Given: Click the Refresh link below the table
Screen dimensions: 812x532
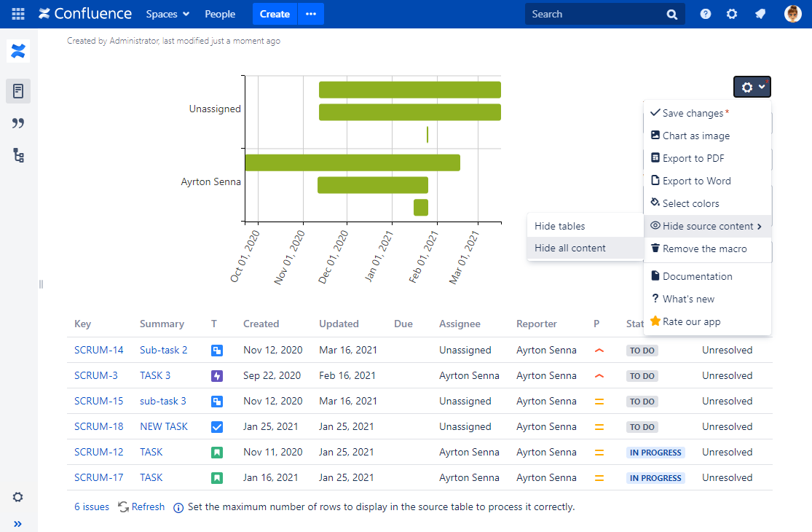Looking at the screenshot, I should [x=148, y=506].
